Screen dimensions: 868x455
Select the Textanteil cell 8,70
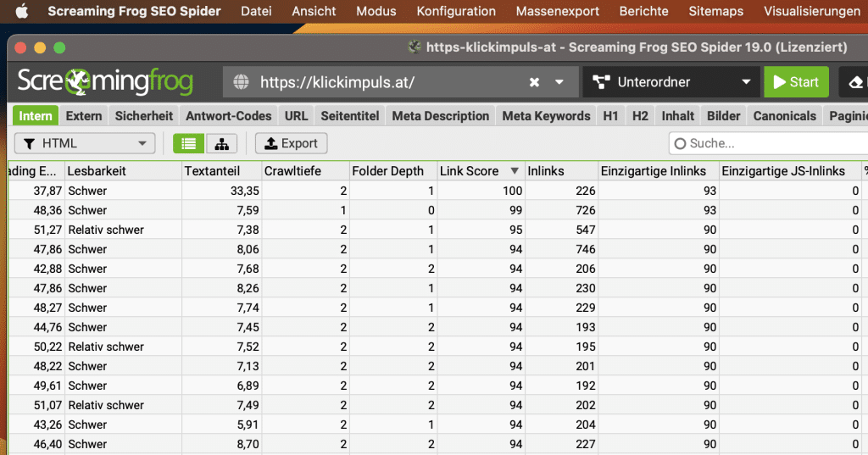tap(221, 444)
